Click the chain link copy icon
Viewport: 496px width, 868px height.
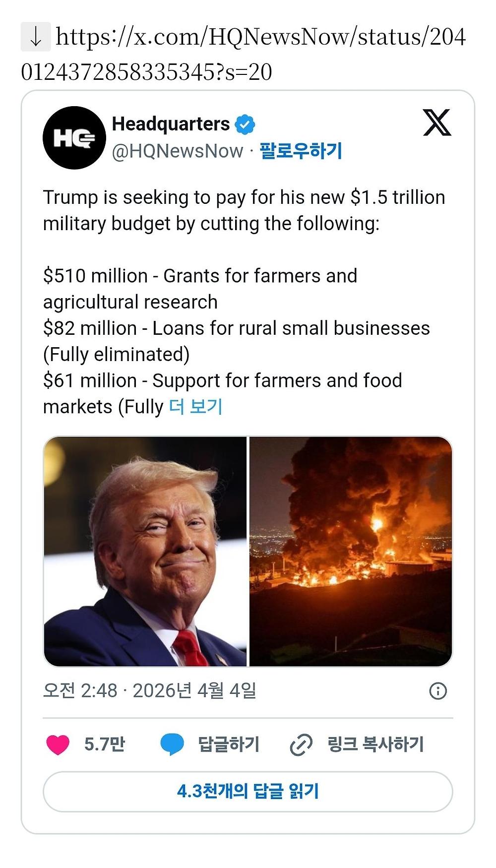[301, 744]
